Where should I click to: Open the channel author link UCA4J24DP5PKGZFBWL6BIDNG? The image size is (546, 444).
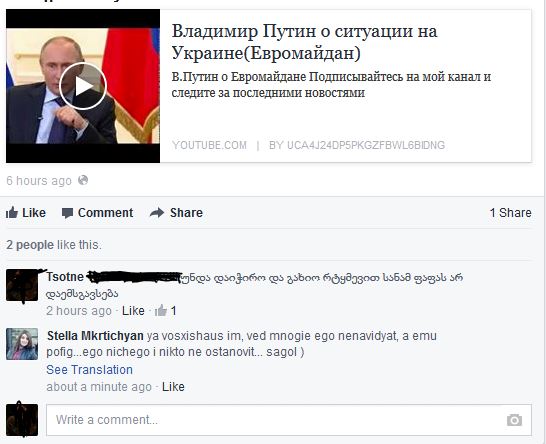[x=357, y=145]
